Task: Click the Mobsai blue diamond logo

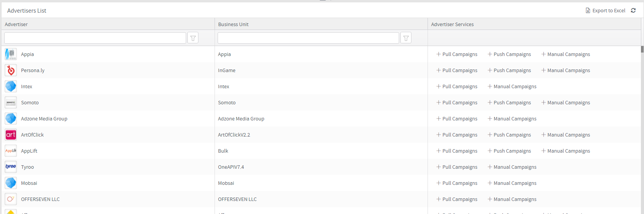Action: click(x=11, y=183)
